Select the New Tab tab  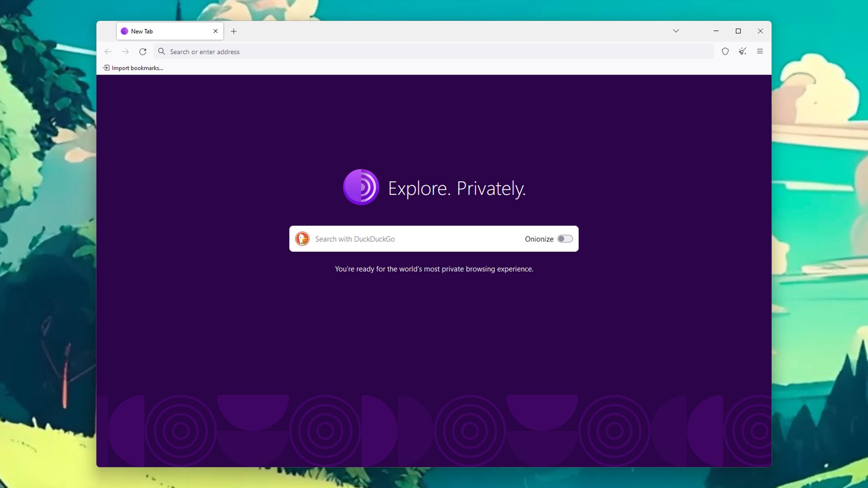(165, 31)
